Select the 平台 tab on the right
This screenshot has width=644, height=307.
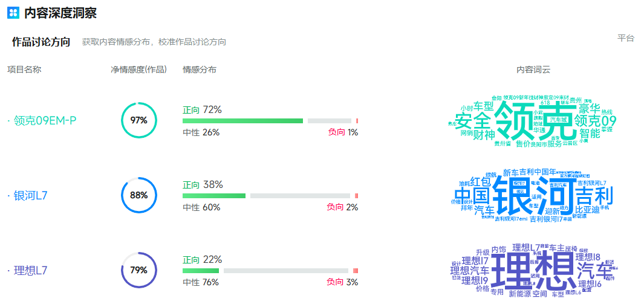tap(625, 38)
